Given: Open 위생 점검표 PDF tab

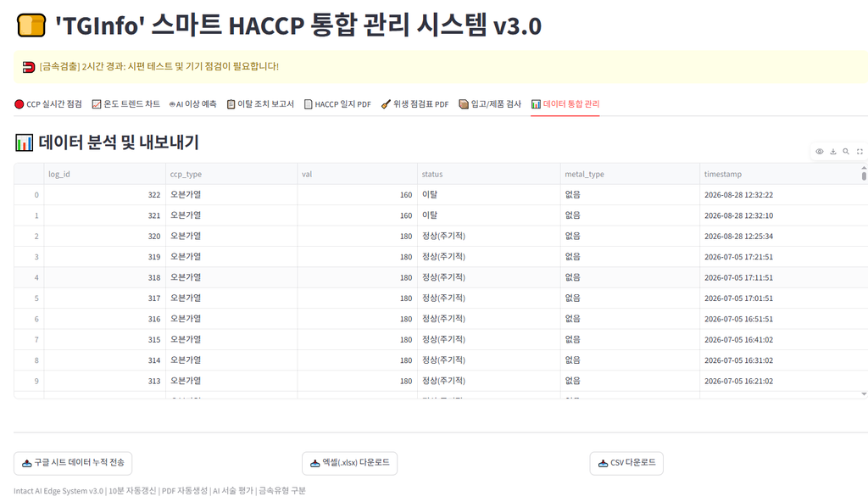Looking at the screenshot, I should (415, 104).
